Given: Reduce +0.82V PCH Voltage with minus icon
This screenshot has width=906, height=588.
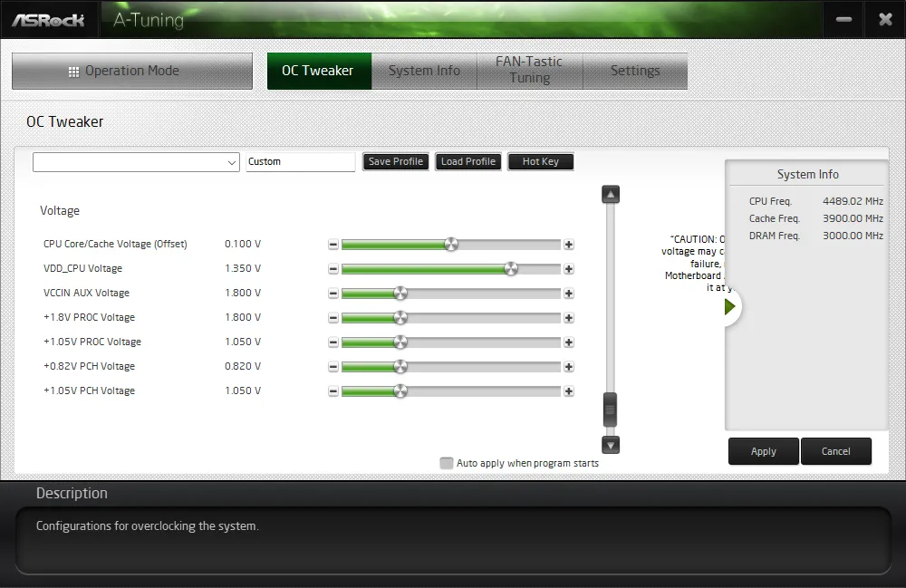Looking at the screenshot, I should (x=333, y=367).
